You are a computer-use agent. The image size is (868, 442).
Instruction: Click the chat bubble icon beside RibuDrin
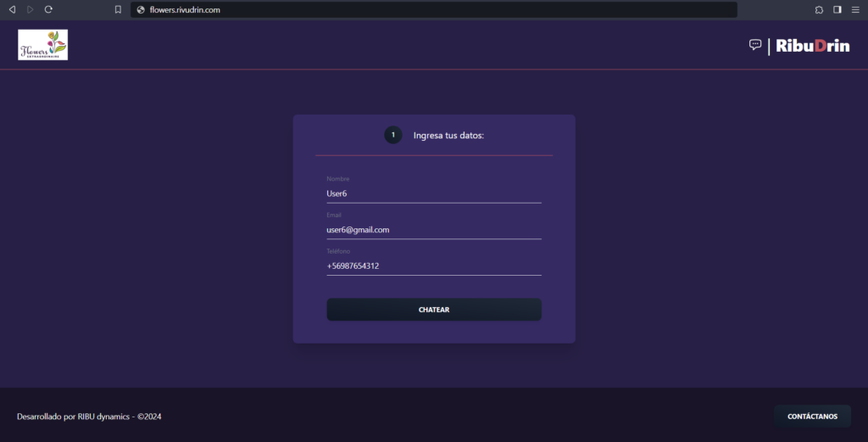pyautogui.click(x=755, y=45)
